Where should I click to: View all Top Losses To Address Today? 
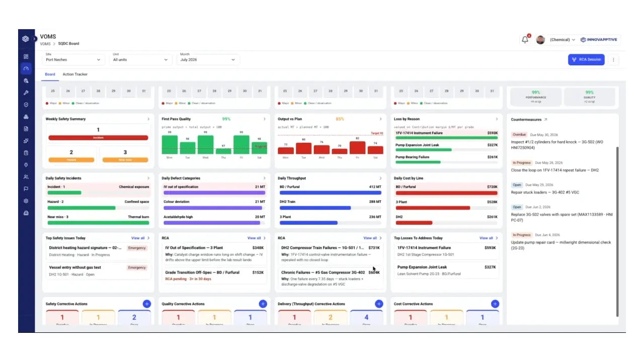(x=489, y=238)
